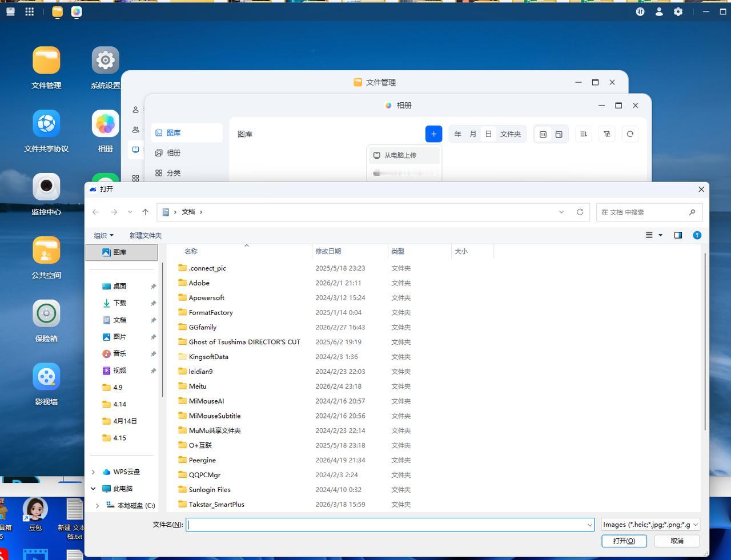Click the user account icon in top bar

tap(659, 11)
